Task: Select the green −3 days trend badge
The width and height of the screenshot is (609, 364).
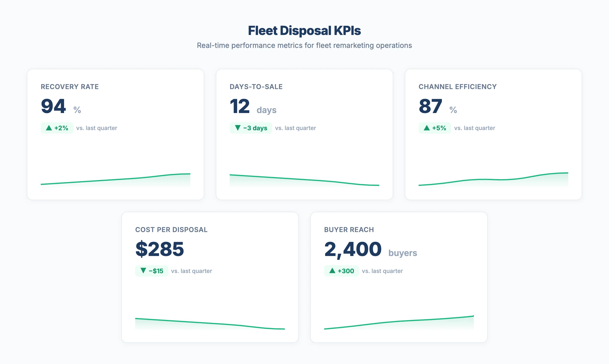Action: pyautogui.click(x=251, y=128)
